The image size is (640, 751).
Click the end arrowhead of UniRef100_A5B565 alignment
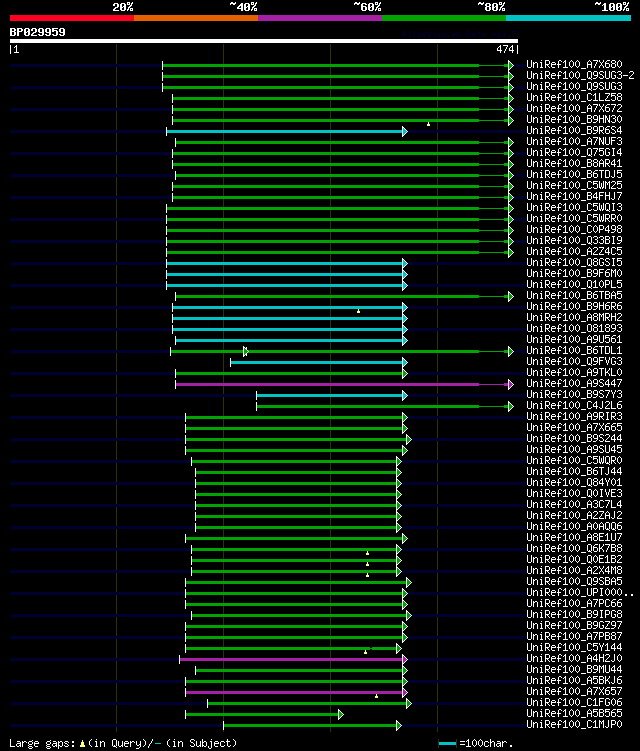coord(341,715)
